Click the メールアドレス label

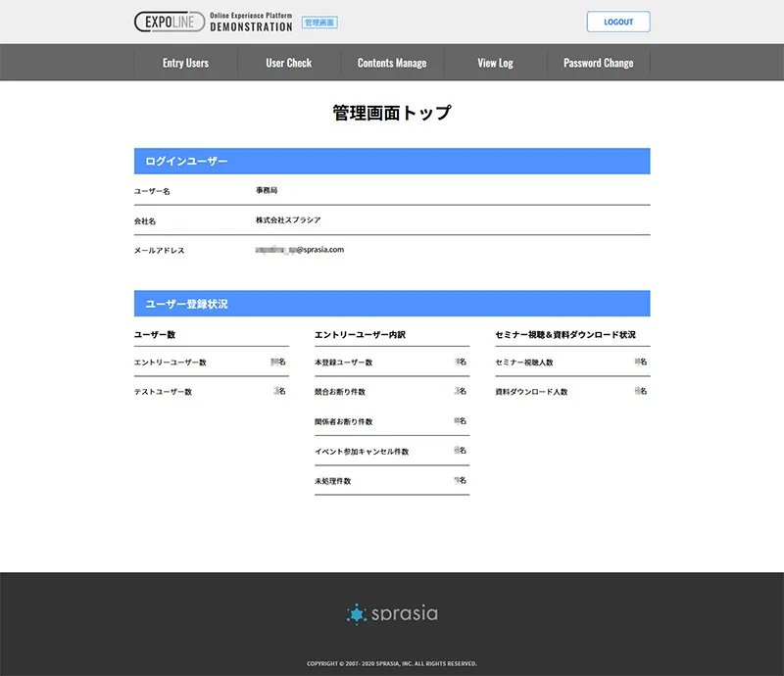[159, 251]
